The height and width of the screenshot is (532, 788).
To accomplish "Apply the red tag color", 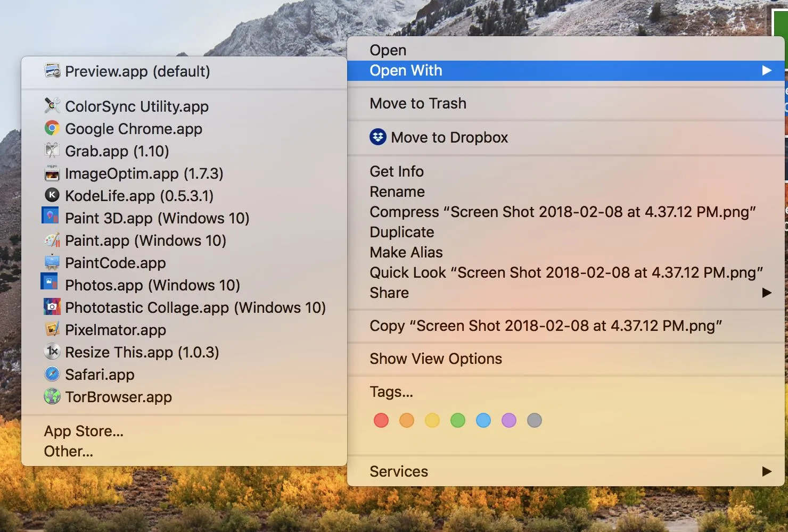I will click(x=381, y=420).
